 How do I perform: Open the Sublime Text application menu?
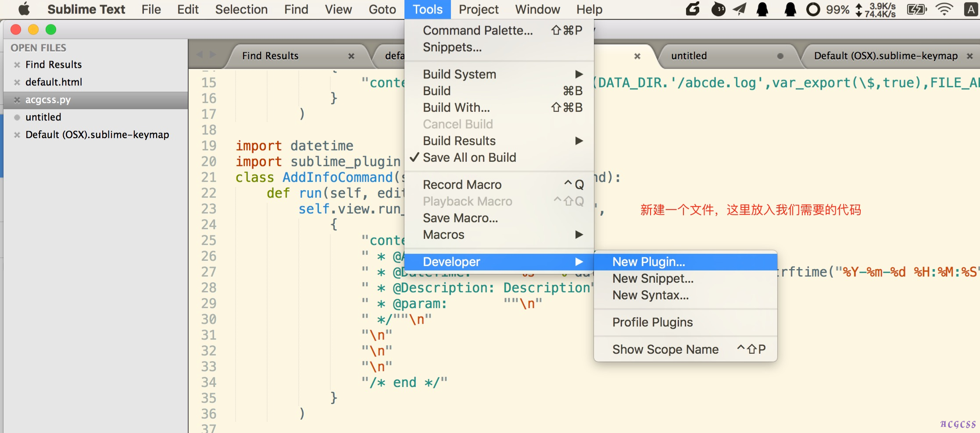86,9
